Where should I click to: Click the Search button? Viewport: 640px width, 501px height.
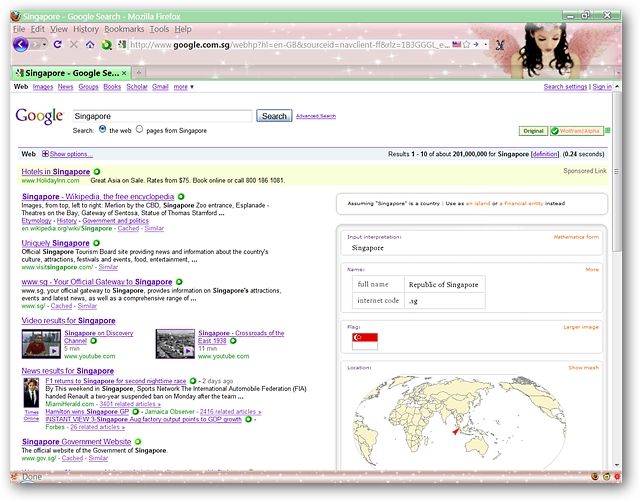[x=274, y=116]
